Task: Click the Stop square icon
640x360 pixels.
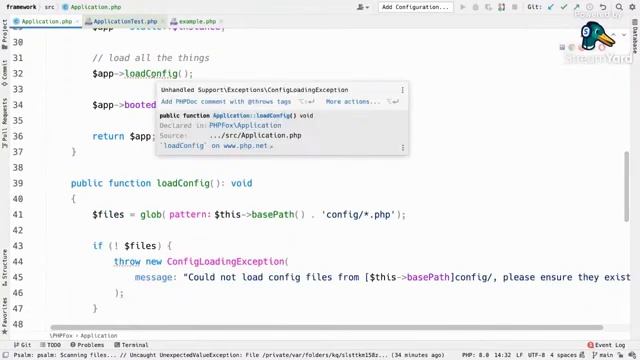Action: pyautogui.click(x=515, y=7)
